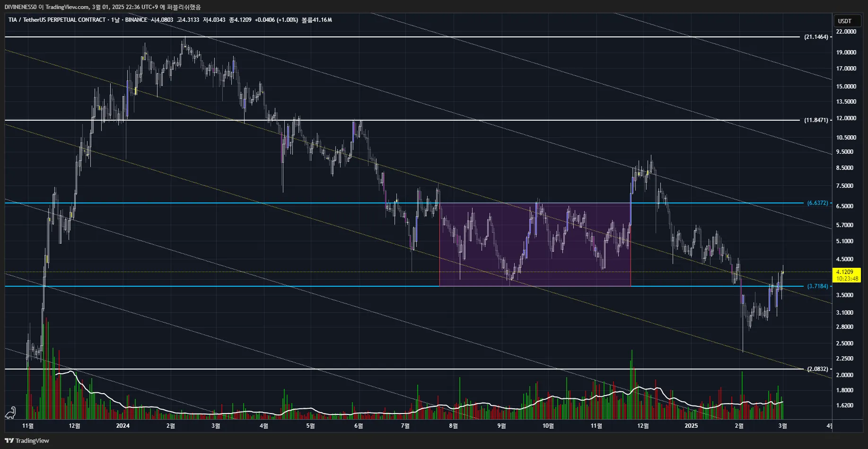Click the 2025 year marker on time axis
Image resolution: width=868 pixels, height=449 pixels.
(x=691, y=426)
